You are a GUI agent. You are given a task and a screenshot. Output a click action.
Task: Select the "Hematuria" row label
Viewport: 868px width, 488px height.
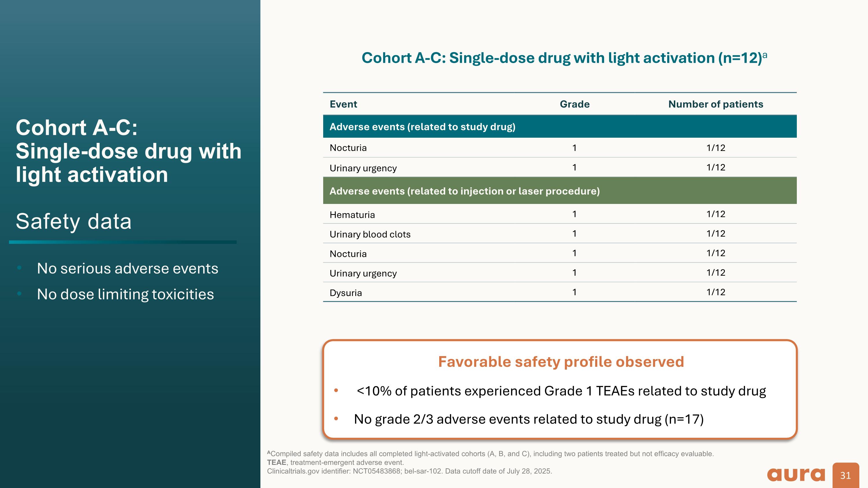pos(352,215)
